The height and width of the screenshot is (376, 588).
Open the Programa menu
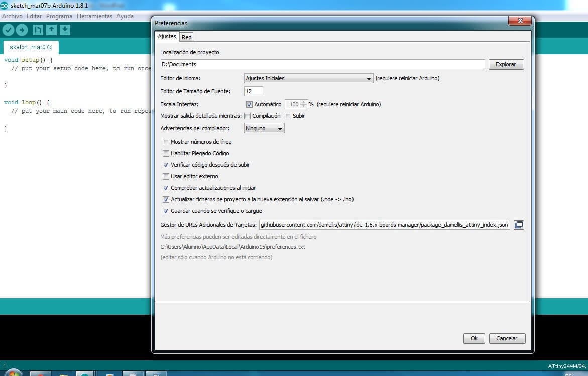pyautogui.click(x=59, y=16)
